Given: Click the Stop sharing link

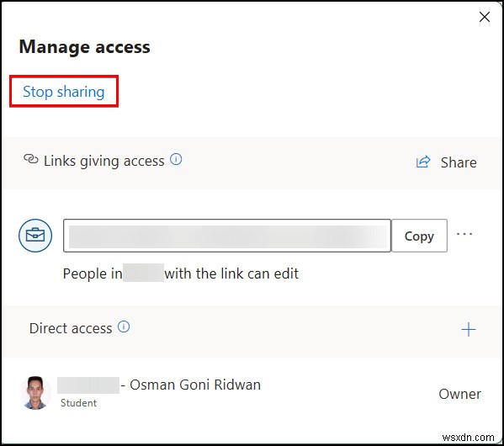Looking at the screenshot, I should coord(64,92).
